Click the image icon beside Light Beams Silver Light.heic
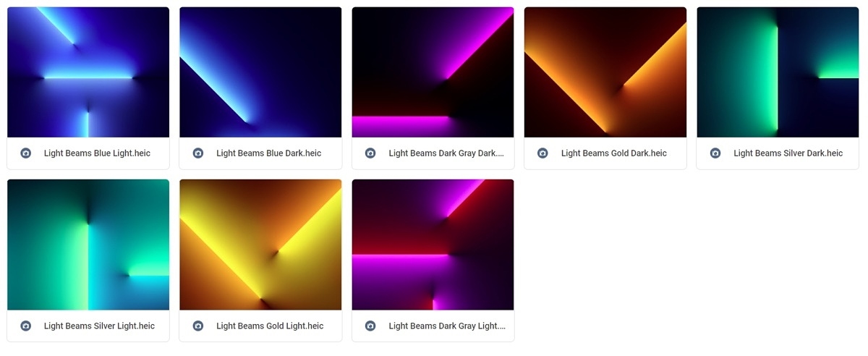The height and width of the screenshot is (356, 868). click(25, 326)
